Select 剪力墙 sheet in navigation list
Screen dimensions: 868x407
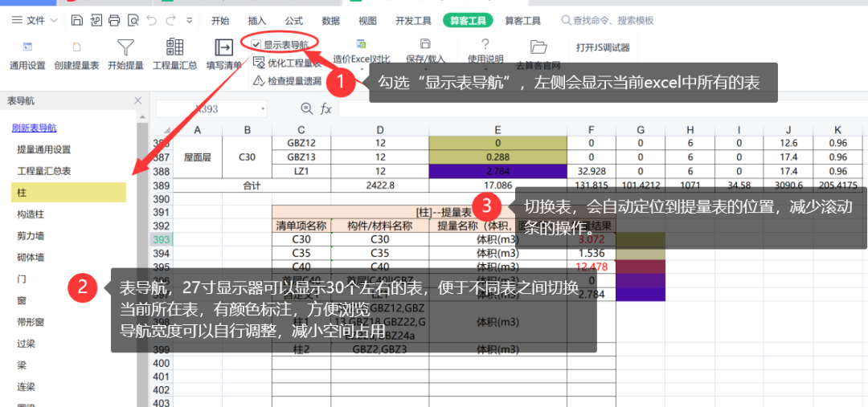coord(31,235)
